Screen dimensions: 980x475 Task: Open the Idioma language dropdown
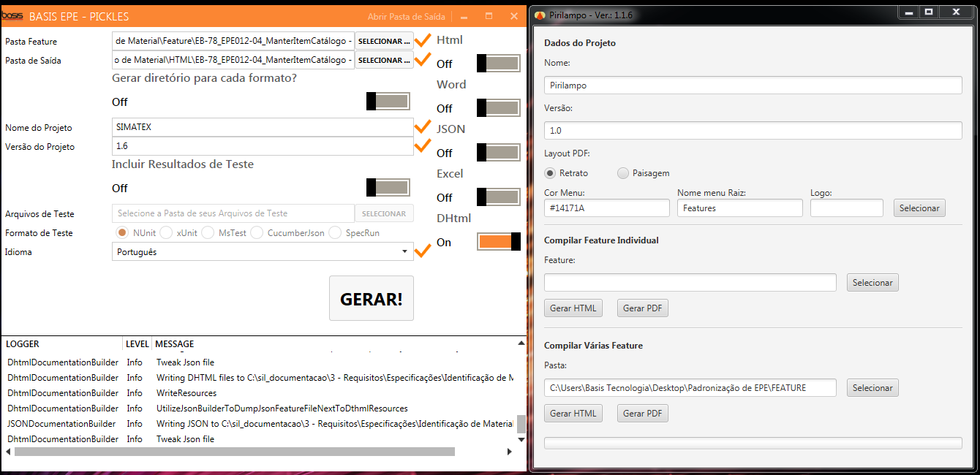tap(263, 252)
